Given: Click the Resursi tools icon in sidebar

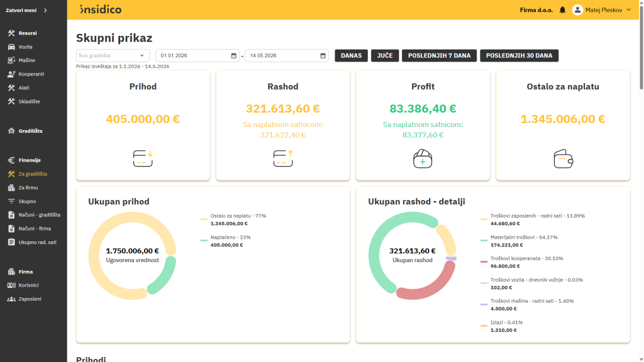Looking at the screenshot, I should click(x=11, y=33).
